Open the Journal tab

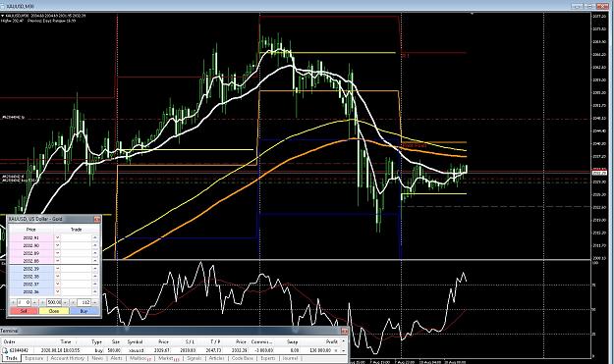pyautogui.click(x=290, y=358)
